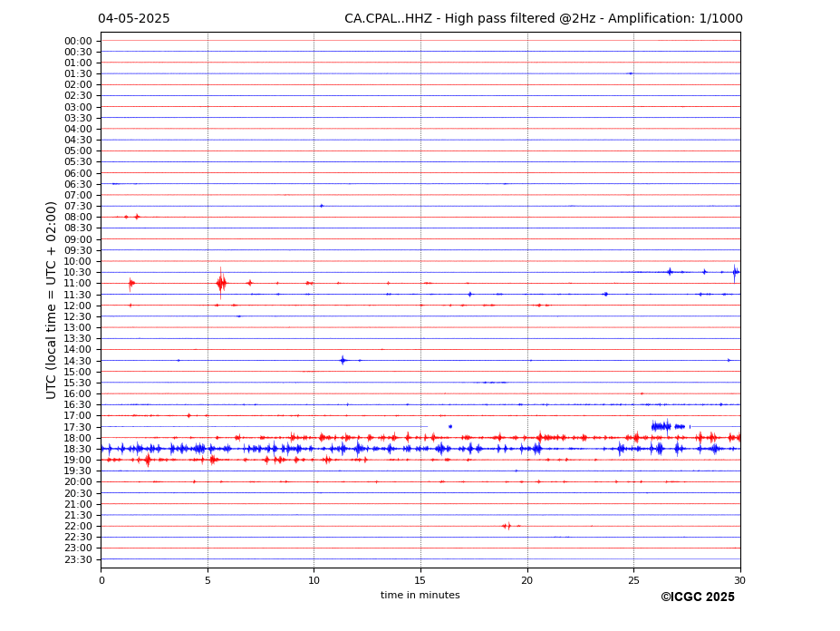Screen dimensions: 840x631
Task: Click x-axis tick label 20
Action: (527, 580)
